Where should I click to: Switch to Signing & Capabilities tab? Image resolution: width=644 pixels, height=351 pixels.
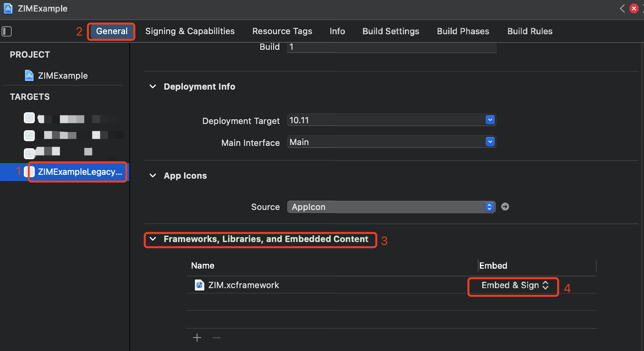click(x=190, y=31)
